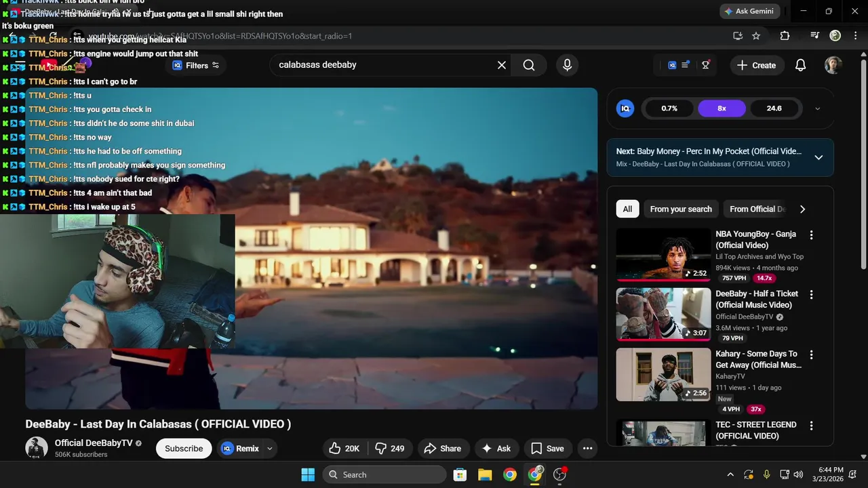Save the video to a playlist
868x488 pixels.
(x=547, y=448)
